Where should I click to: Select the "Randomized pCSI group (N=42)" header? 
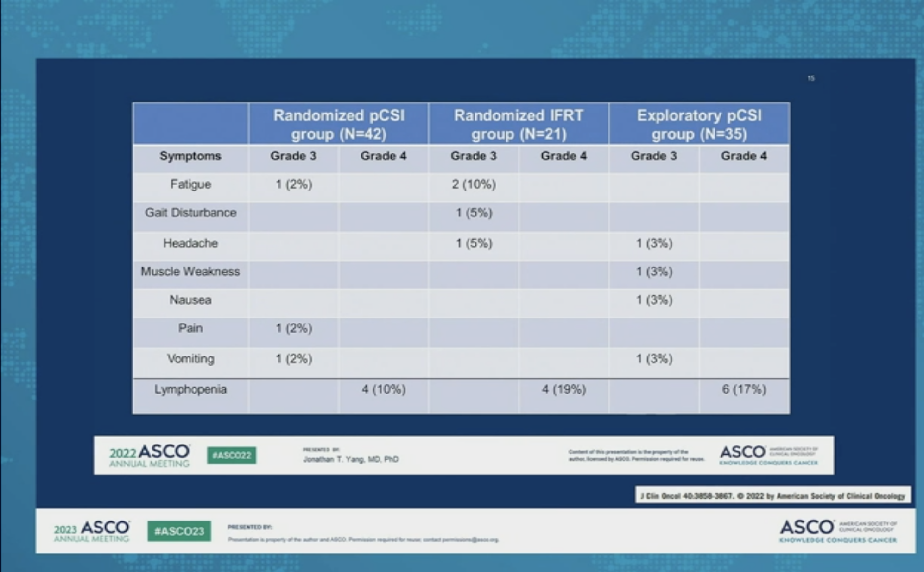click(x=339, y=124)
